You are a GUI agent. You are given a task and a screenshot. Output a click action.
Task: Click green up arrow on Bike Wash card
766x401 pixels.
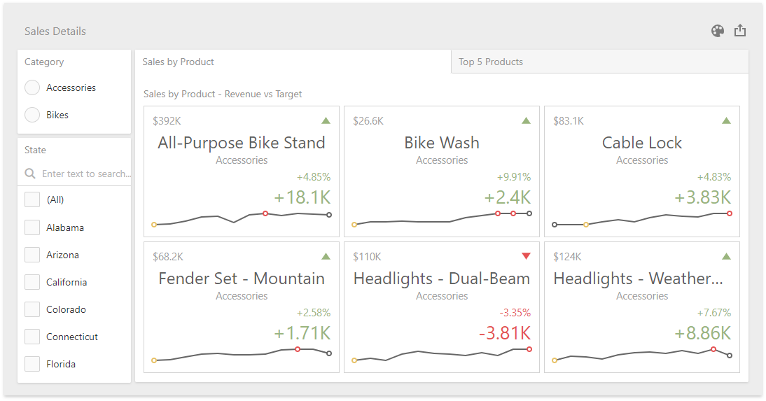pyautogui.click(x=526, y=121)
